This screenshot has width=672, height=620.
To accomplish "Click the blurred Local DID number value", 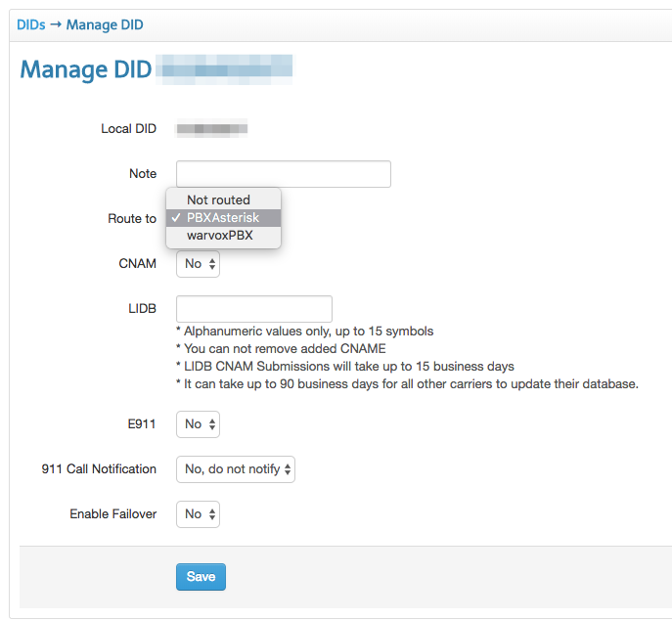I will 211,128.
